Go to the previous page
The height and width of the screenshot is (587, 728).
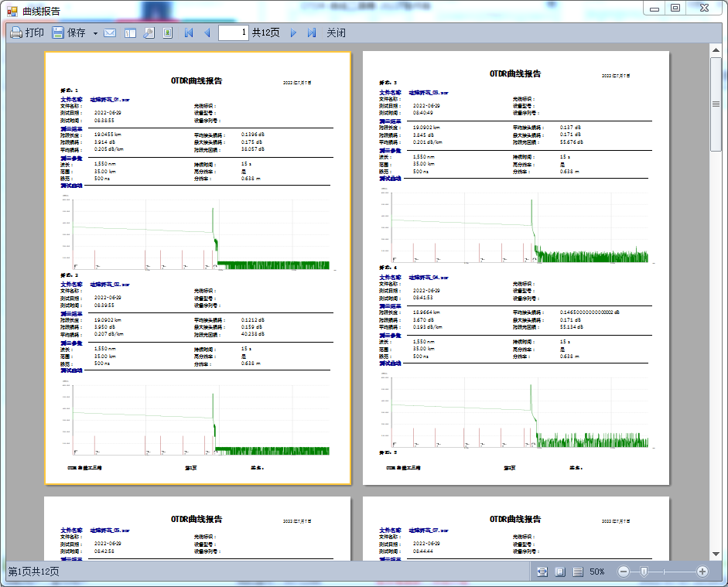click(x=207, y=33)
